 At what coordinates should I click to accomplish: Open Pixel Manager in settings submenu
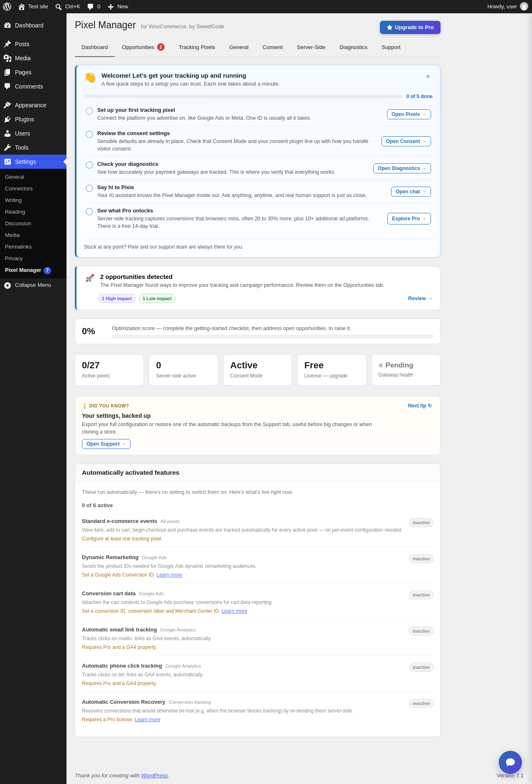click(27, 270)
